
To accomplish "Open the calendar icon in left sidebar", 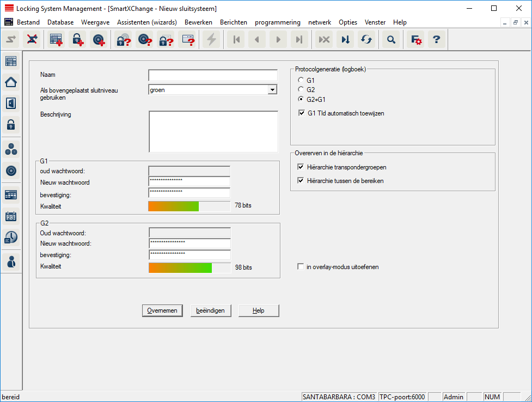I will coord(11,216).
